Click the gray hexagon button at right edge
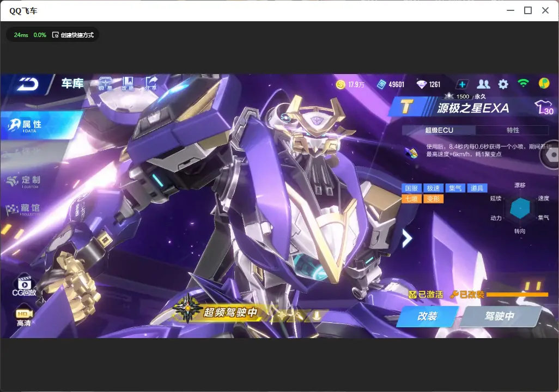 coord(550,155)
